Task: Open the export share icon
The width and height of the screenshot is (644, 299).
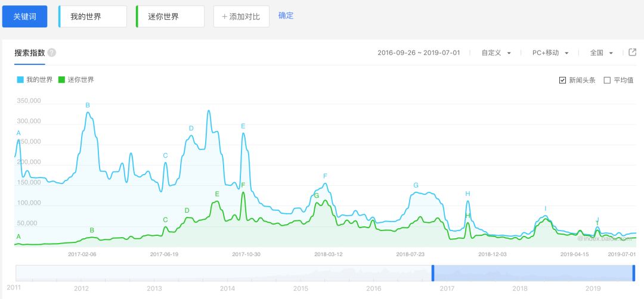Action: pyautogui.click(x=633, y=52)
